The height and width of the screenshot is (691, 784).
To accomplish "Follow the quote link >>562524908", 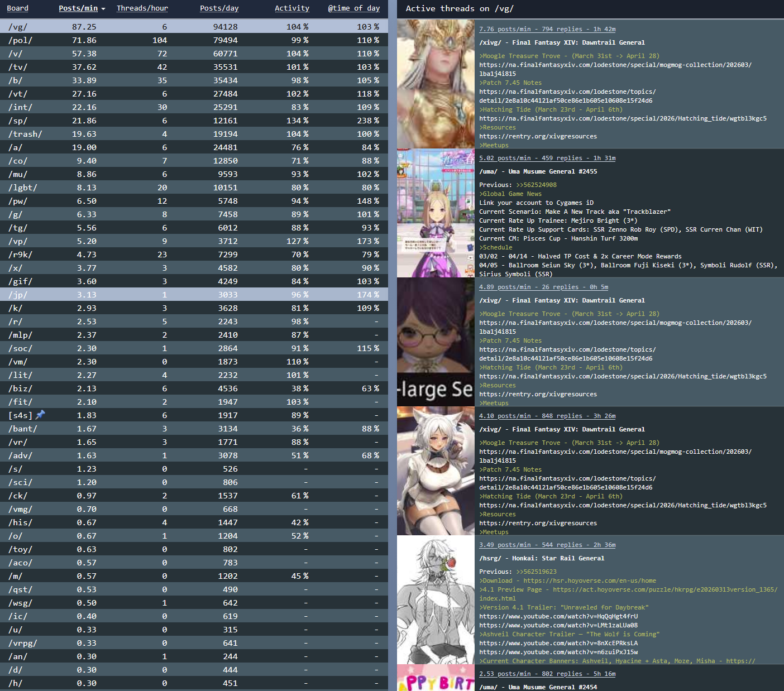I will (x=536, y=185).
